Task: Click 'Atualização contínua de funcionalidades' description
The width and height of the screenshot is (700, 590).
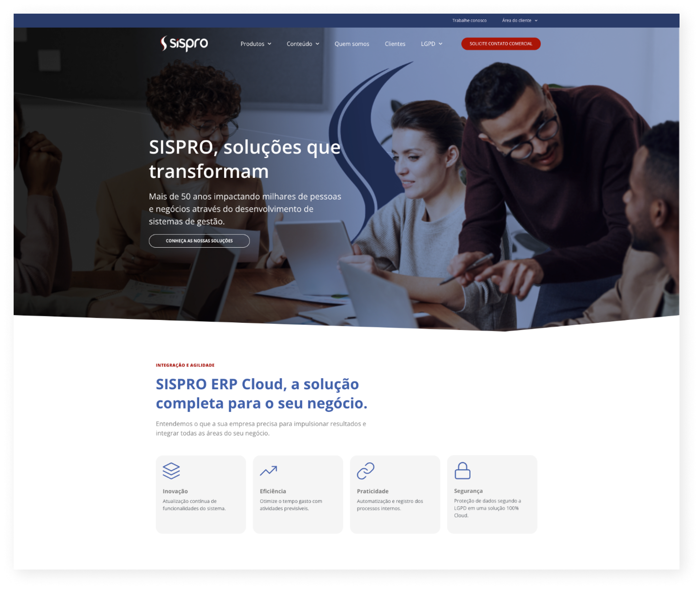Action: pos(194,505)
